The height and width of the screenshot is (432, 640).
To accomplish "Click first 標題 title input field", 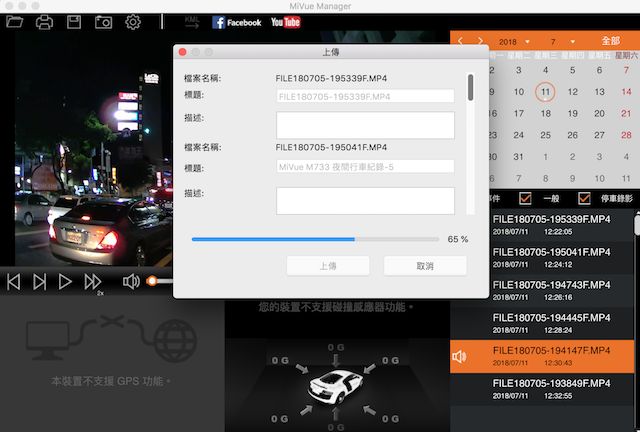I will (x=365, y=96).
